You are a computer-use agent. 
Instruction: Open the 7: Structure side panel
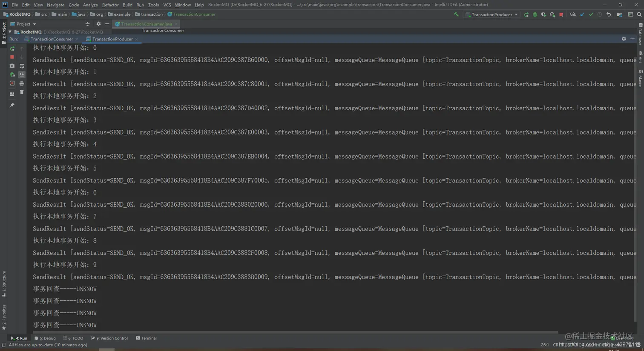point(4,284)
